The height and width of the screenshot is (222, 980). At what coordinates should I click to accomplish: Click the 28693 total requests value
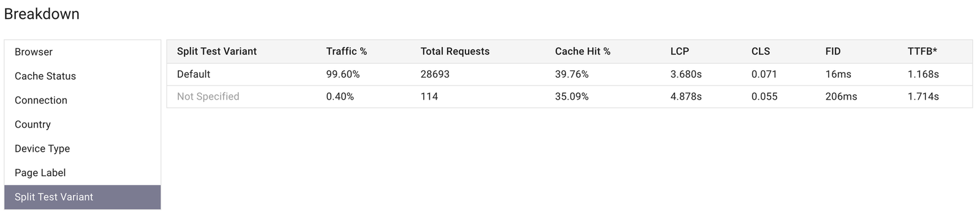[x=435, y=74]
